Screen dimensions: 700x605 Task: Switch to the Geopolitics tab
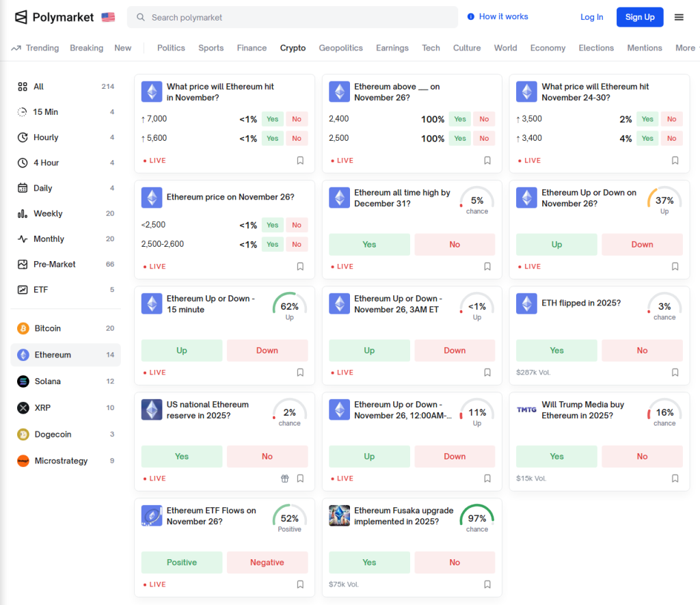[x=340, y=48]
